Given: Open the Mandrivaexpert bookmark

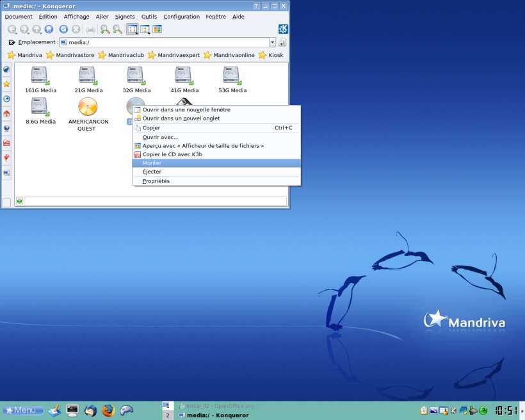Looking at the screenshot, I should pos(174,55).
